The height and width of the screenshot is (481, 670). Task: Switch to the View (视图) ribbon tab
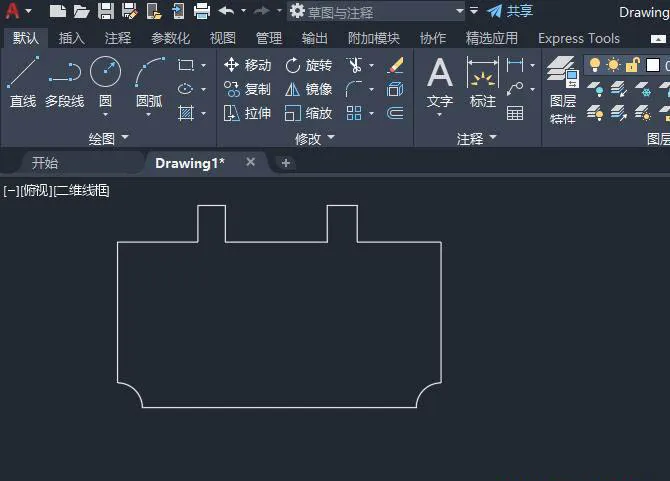point(223,38)
